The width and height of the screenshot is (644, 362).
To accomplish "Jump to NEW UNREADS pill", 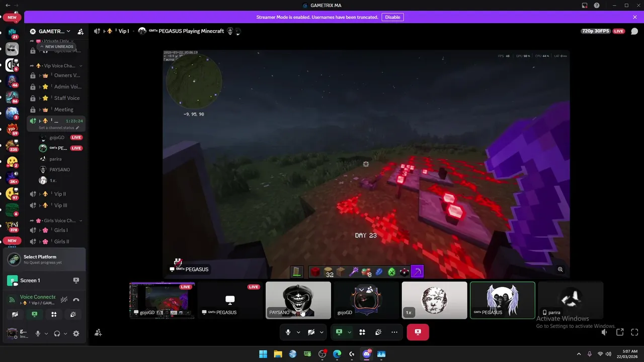I will point(57,47).
